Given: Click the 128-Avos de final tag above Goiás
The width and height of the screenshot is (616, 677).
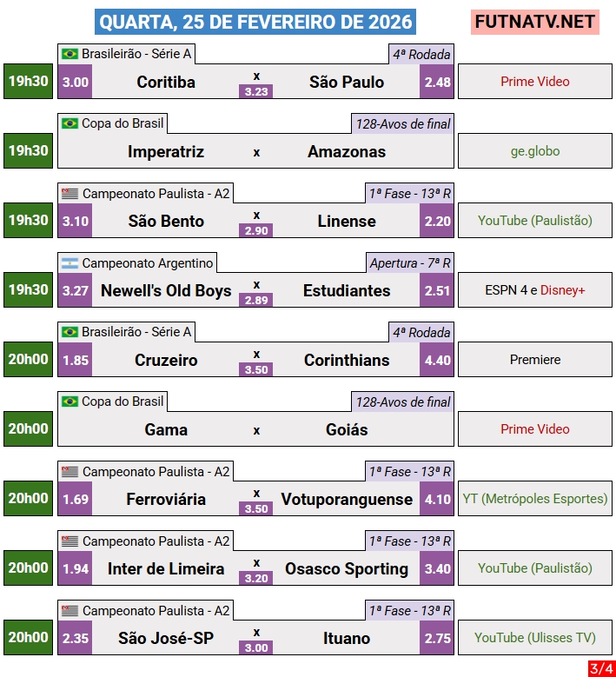Looking at the screenshot, I should click(x=403, y=402).
